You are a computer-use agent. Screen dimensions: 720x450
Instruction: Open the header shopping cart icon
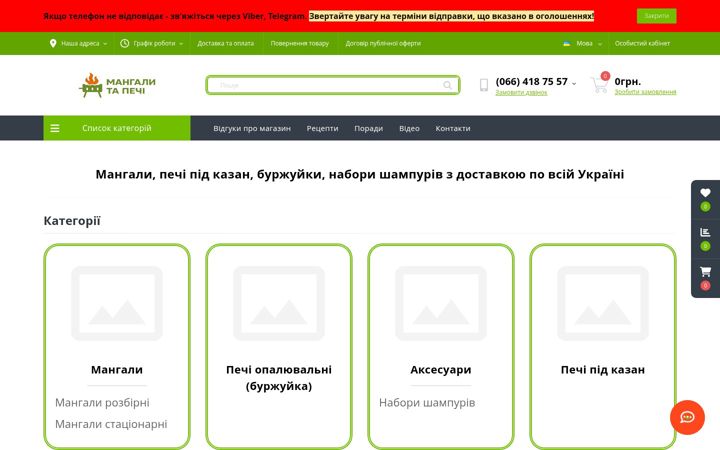click(599, 85)
